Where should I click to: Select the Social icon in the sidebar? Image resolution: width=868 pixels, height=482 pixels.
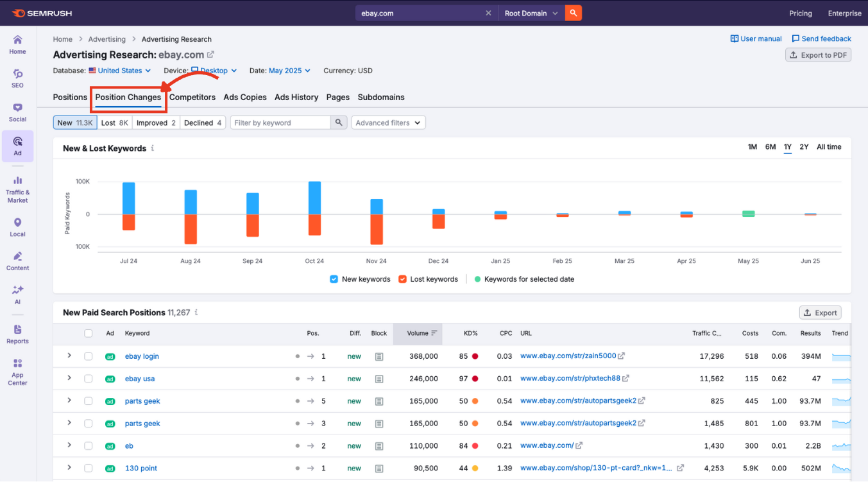pos(17,109)
